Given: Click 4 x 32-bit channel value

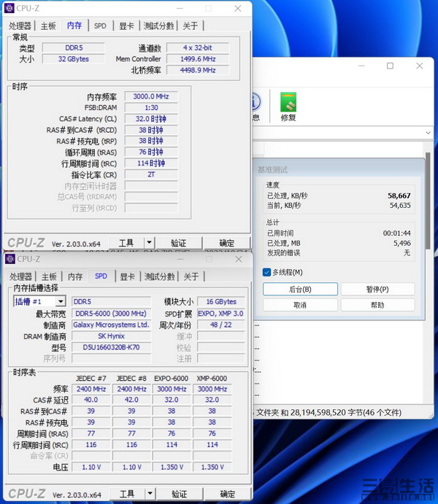Looking at the screenshot, I should pos(198,48).
